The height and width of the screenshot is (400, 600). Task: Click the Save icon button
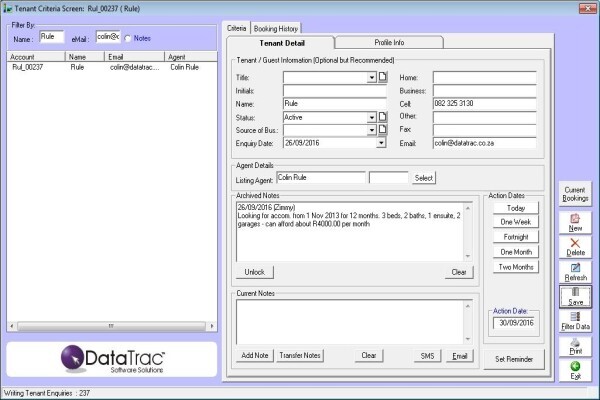(x=575, y=296)
